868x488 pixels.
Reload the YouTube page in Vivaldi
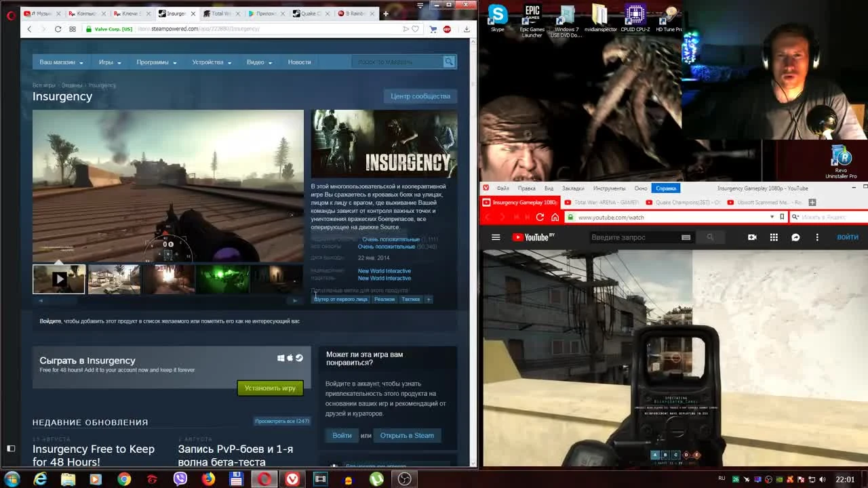(x=540, y=217)
